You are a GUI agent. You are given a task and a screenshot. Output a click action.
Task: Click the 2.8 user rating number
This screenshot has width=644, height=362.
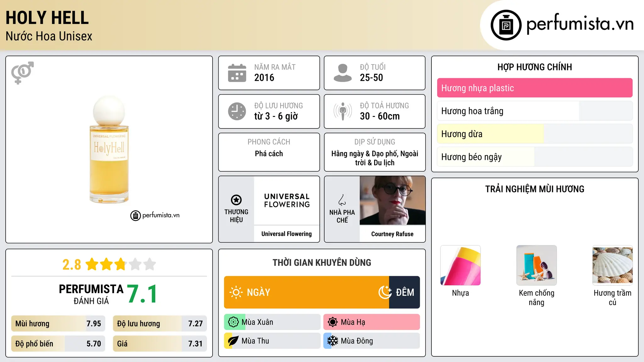[x=71, y=265]
